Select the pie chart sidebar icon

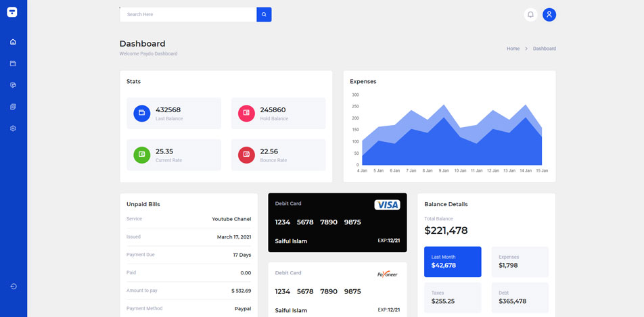coord(13,85)
